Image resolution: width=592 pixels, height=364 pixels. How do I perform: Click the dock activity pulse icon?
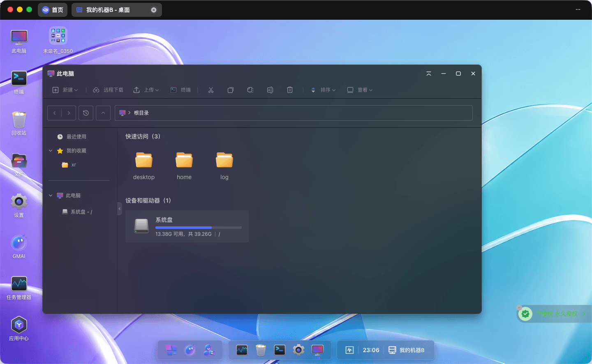[349, 350]
